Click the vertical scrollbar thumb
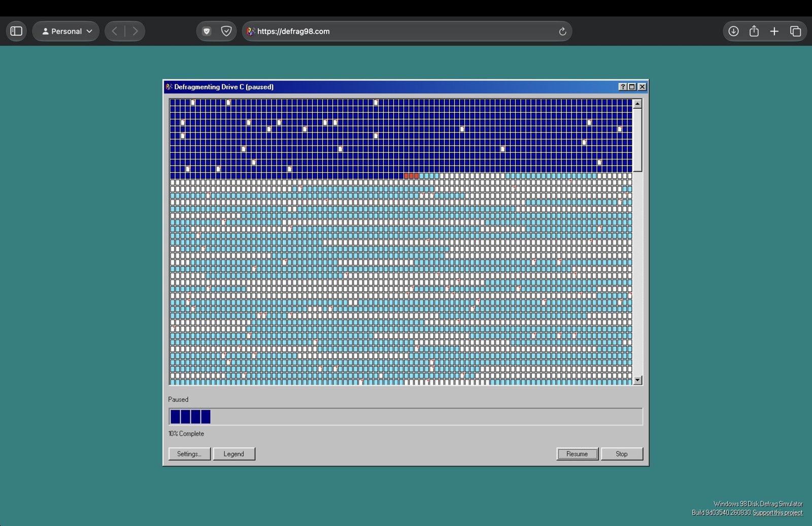The height and width of the screenshot is (526, 812). tap(638, 140)
